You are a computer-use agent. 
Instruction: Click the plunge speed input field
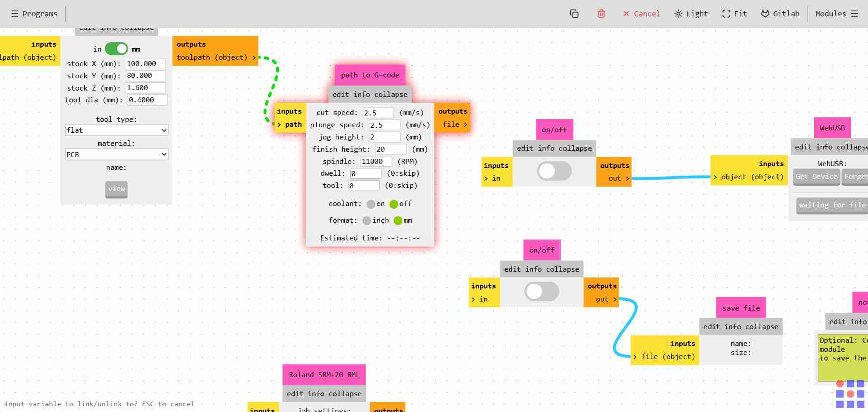click(385, 125)
